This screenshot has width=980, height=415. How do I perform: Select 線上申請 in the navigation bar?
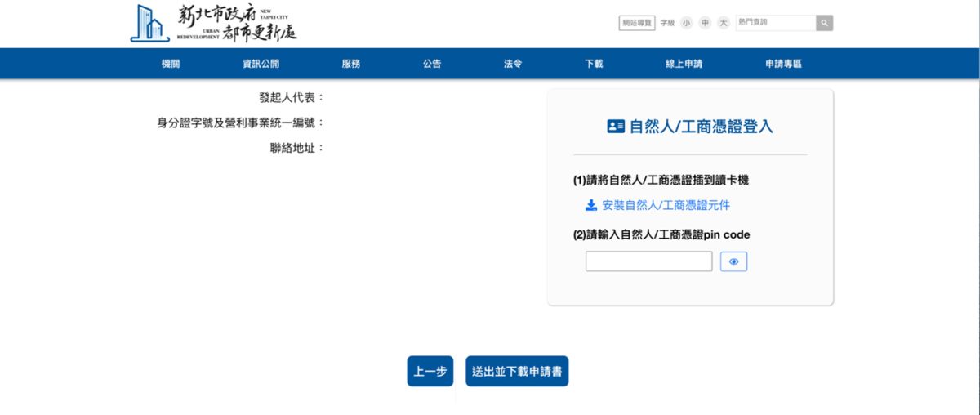(684, 64)
